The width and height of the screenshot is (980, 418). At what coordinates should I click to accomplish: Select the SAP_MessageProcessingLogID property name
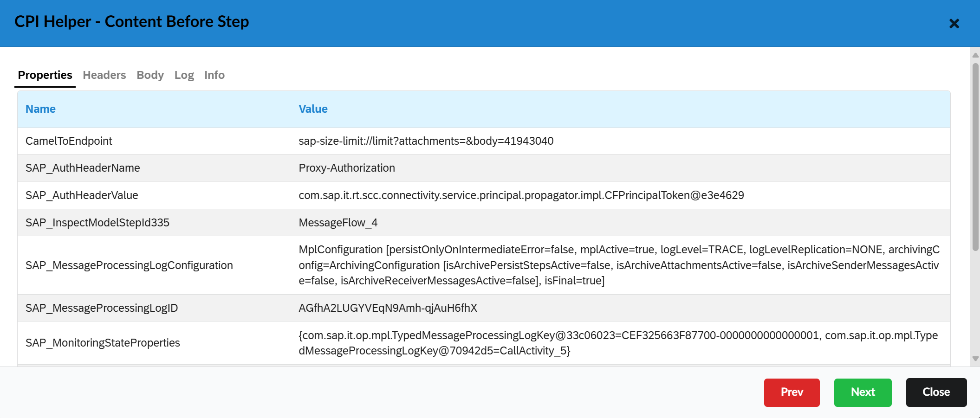[x=102, y=308]
